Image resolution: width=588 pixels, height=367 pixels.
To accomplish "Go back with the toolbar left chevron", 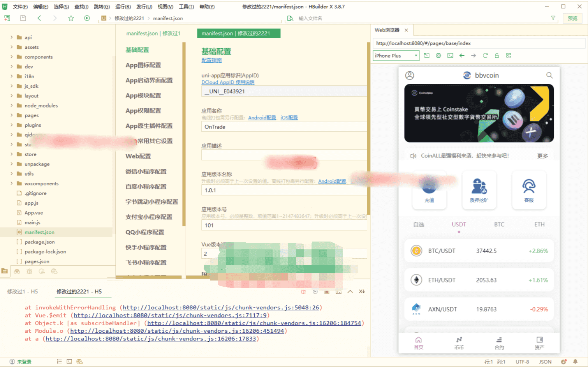I will (x=39, y=18).
